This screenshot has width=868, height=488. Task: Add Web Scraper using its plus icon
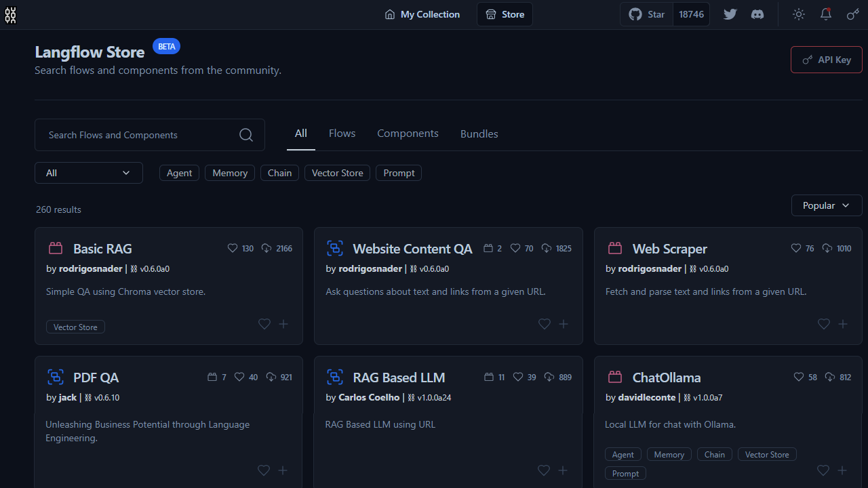tap(843, 324)
